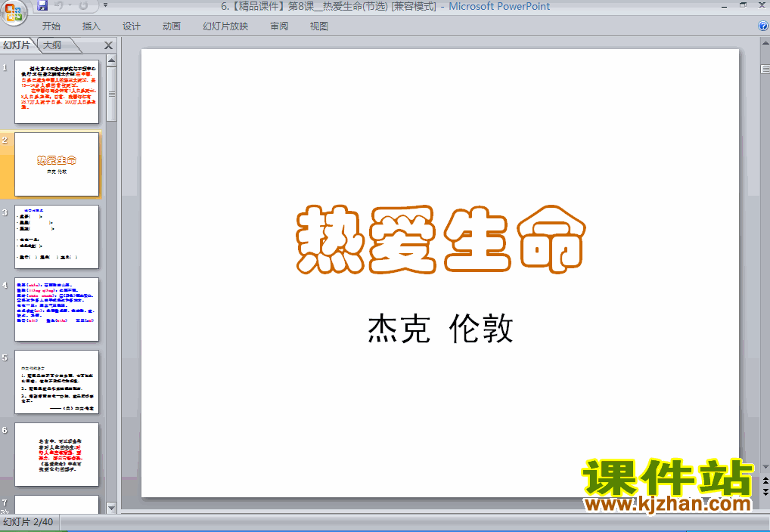The image size is (770, 532).
Task: Click the 热爱生命 title on slide
Action: click(x=440, y=239)
